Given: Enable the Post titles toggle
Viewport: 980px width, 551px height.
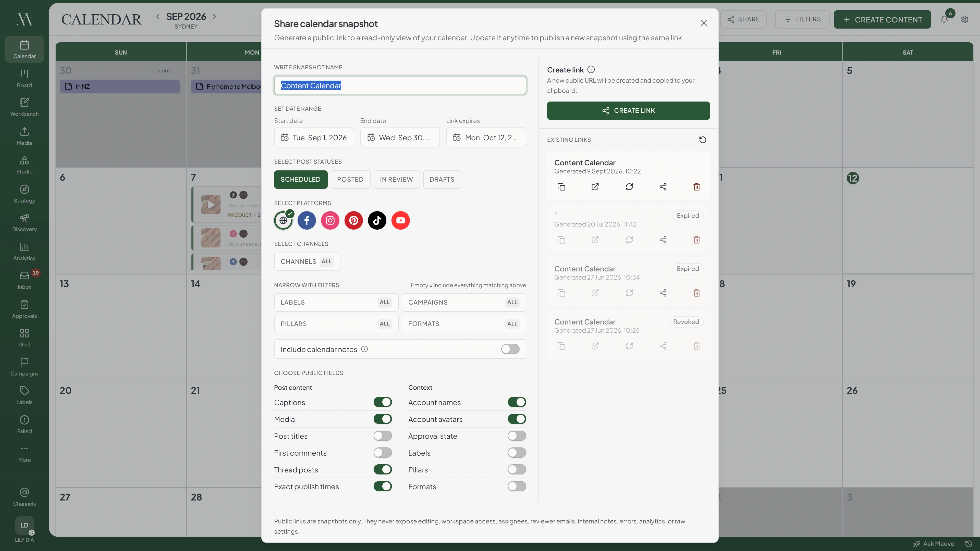Looking at the screenshot, I should 383,436.
